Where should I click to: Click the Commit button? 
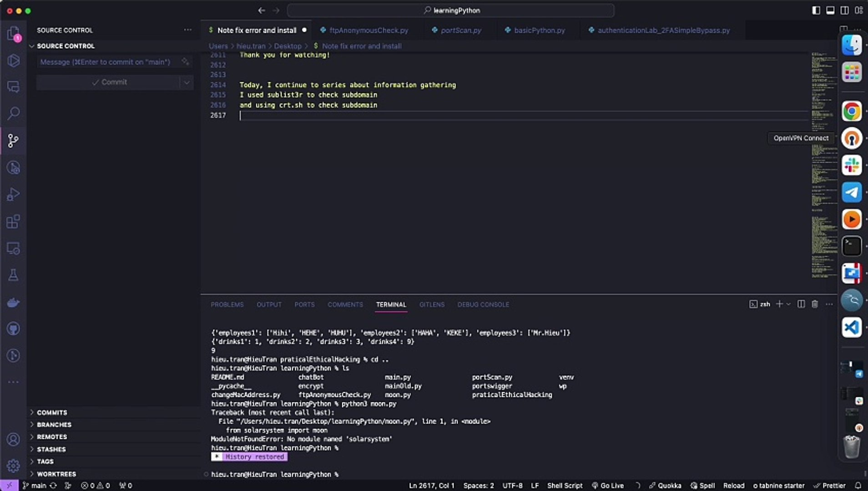(x=109, y=82)
